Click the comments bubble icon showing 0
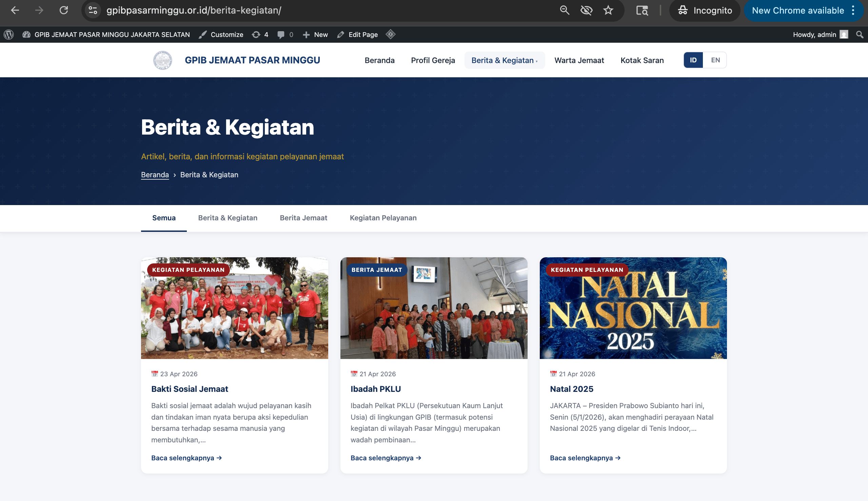 click(285, 35)
